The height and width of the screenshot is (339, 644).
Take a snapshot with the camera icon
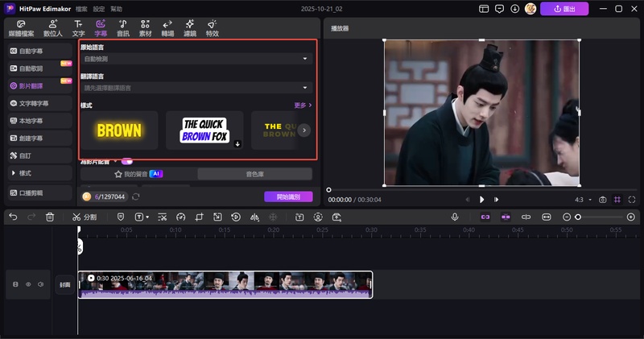pos(601,199)
